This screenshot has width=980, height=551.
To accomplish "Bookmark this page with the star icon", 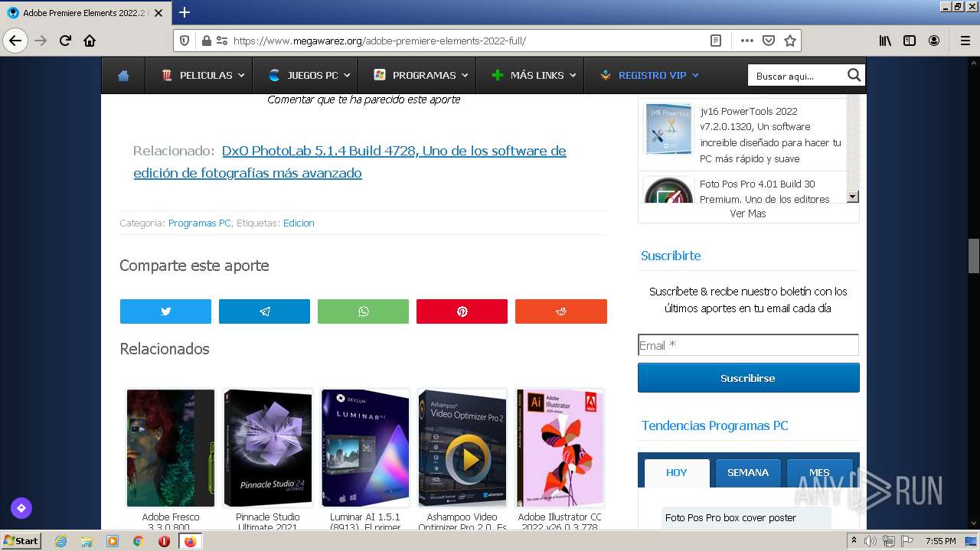I will pyautogui.click(x=790, y=41).
